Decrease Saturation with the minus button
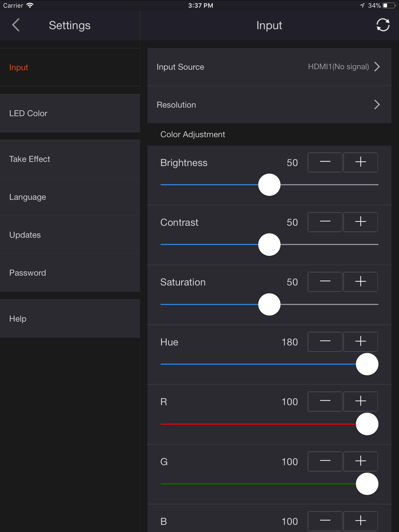 (325, 282)
